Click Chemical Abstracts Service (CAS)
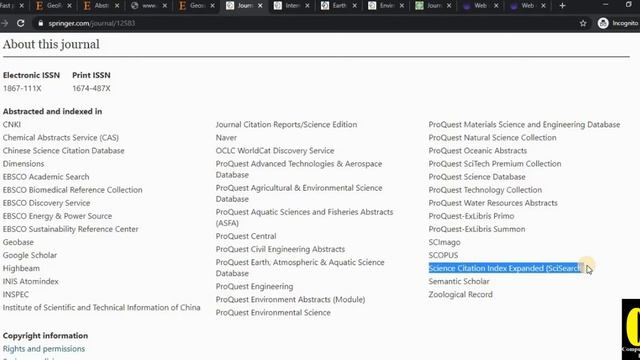The height and width of the screenshot is (360, 640). [x=60, y=138]
